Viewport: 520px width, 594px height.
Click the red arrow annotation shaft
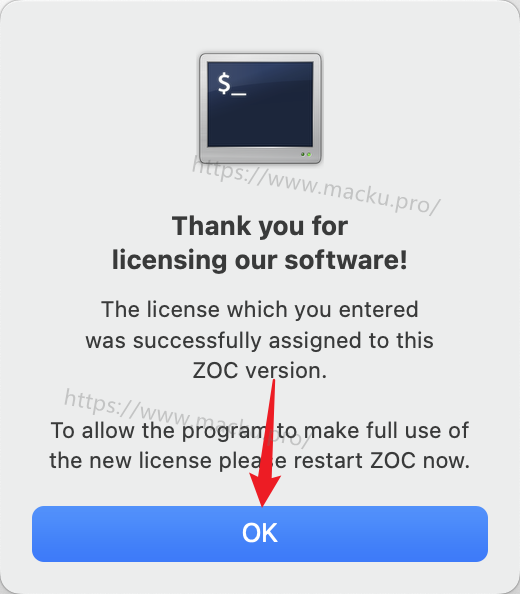pos(269,428)
